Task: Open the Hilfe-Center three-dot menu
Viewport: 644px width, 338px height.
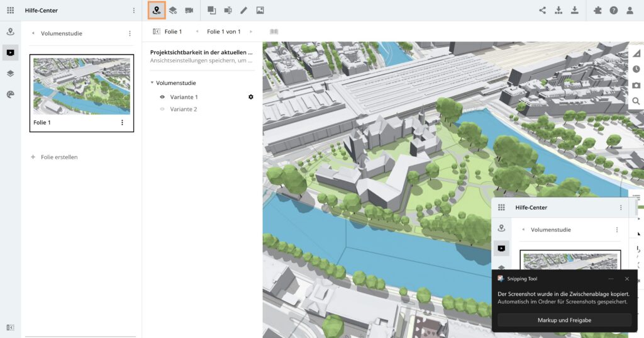Action: coord(133,10)
